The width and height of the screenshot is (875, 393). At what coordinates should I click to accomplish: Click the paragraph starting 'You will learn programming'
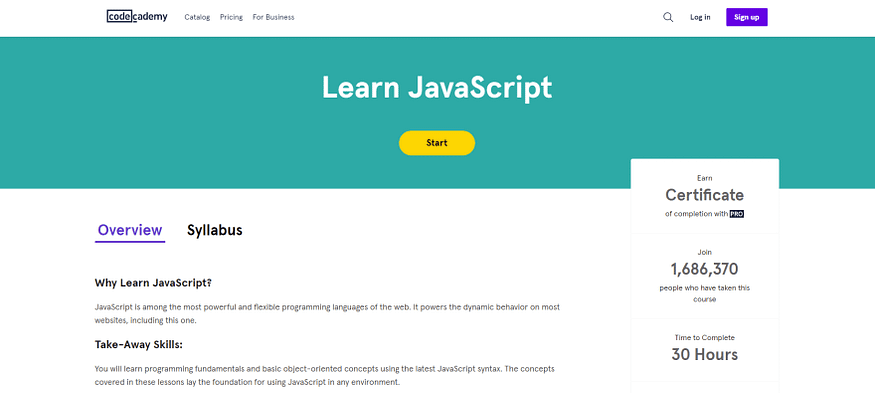[x=325, y=376]
